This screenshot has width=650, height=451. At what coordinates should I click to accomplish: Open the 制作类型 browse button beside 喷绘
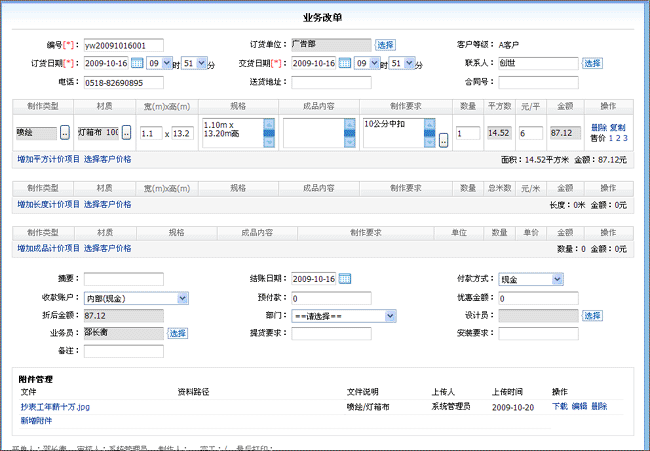point(65,133)
